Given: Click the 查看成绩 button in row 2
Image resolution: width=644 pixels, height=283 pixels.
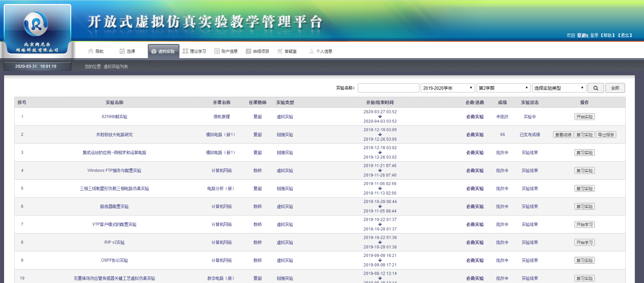Looking at the screenshot, I should 563,135.
